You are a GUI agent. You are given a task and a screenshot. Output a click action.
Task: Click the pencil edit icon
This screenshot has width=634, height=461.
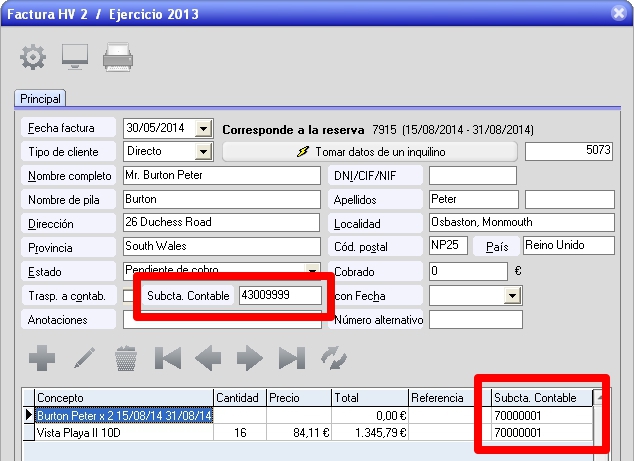click(84, 358)
